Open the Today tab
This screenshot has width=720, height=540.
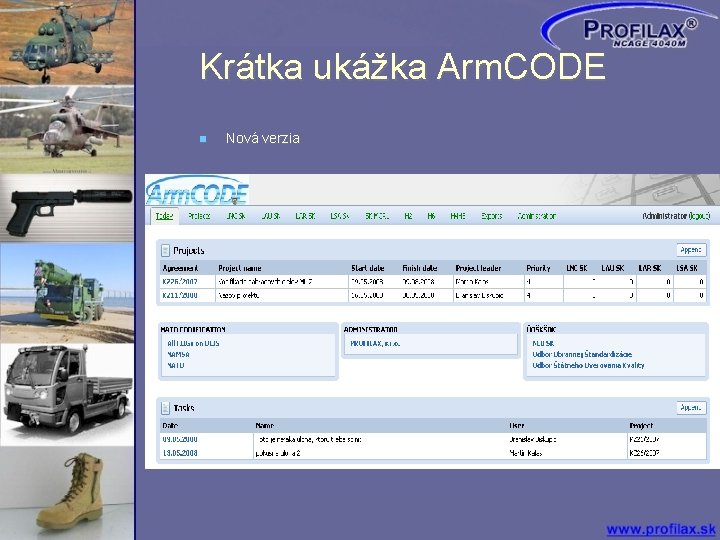point(164,216)
